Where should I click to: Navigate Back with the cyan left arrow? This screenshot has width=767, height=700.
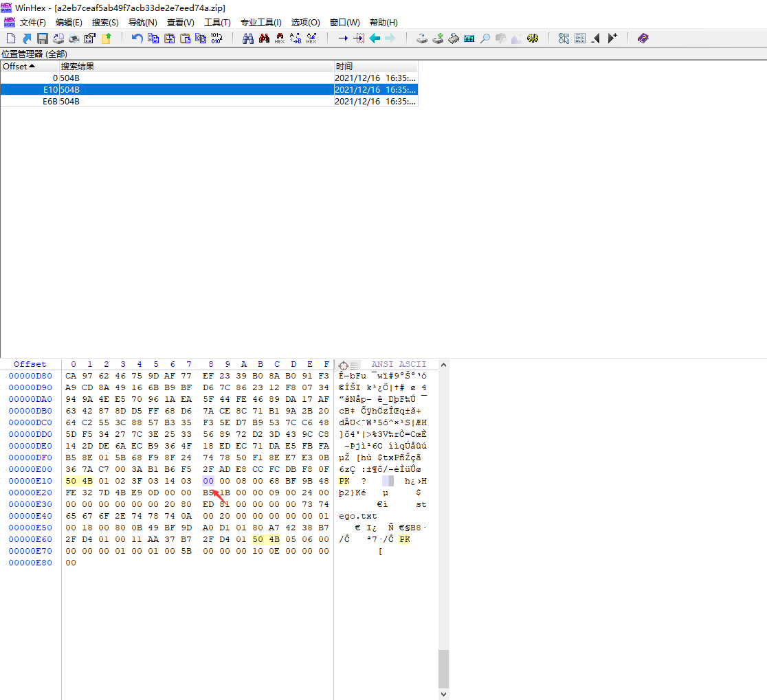click(x=375, y=38)
